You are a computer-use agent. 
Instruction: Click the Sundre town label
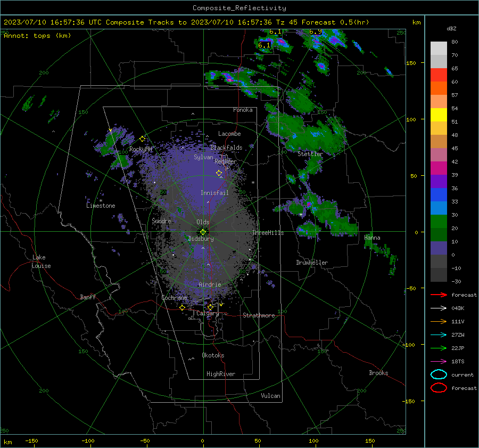[x=161, y=221]
